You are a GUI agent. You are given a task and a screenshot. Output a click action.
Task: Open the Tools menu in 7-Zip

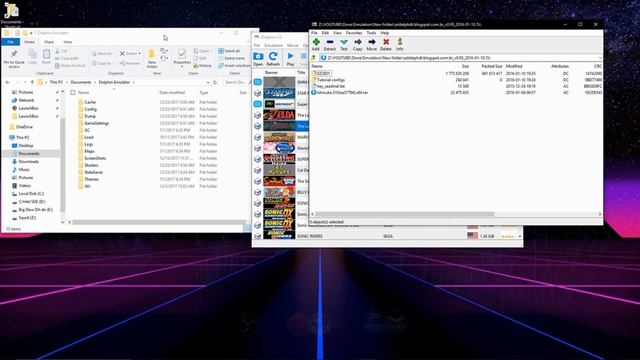[371, 33]
